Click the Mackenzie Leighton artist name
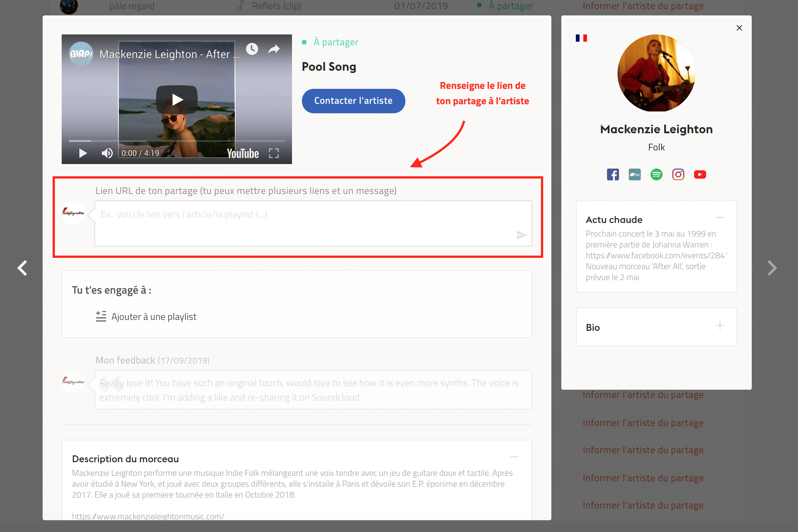 [657, 129]
